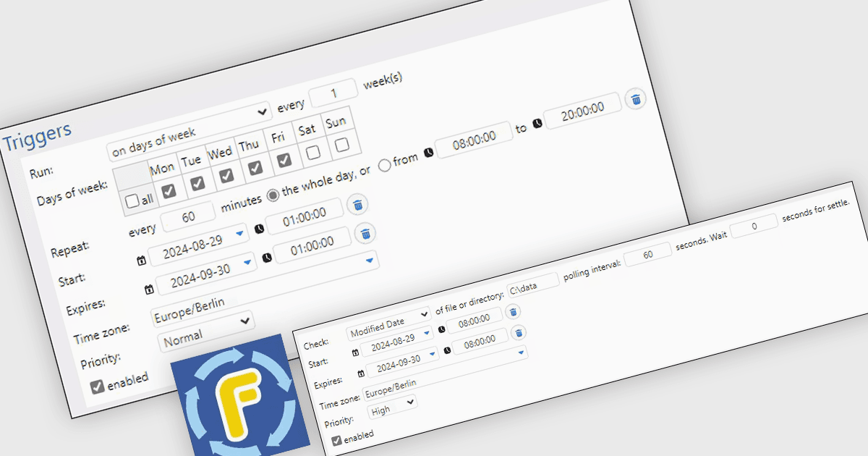Screen dimensions: 868x456
Task: Click the clock icon before the 20:00:00 field
Action: [537, 124]
